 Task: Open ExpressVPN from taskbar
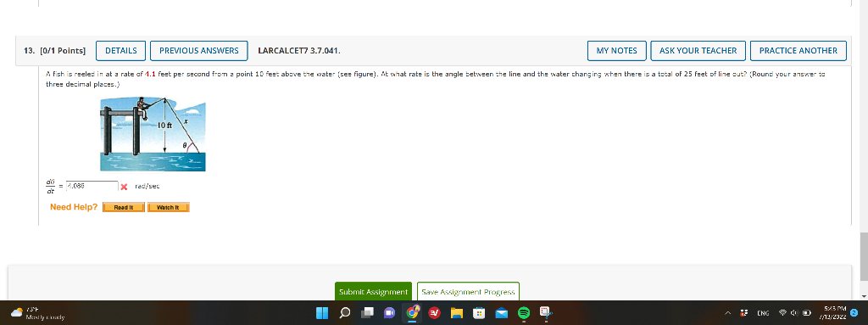coord(435,313)
